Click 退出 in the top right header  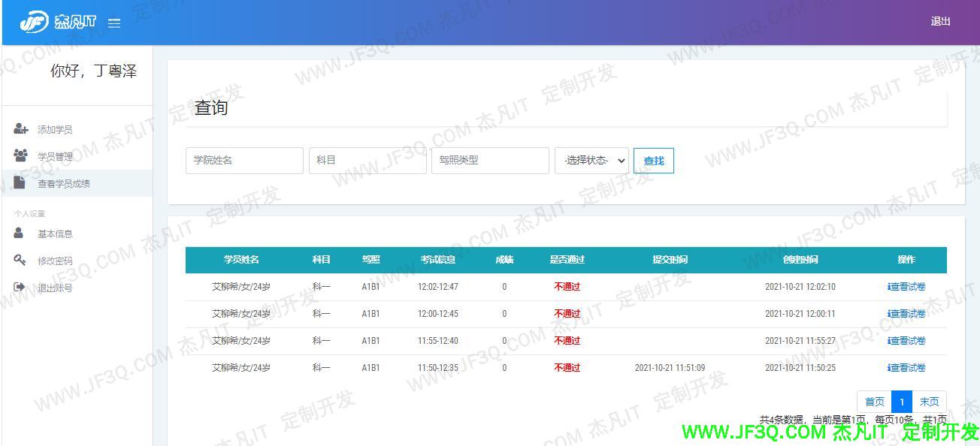pos(940,21)
